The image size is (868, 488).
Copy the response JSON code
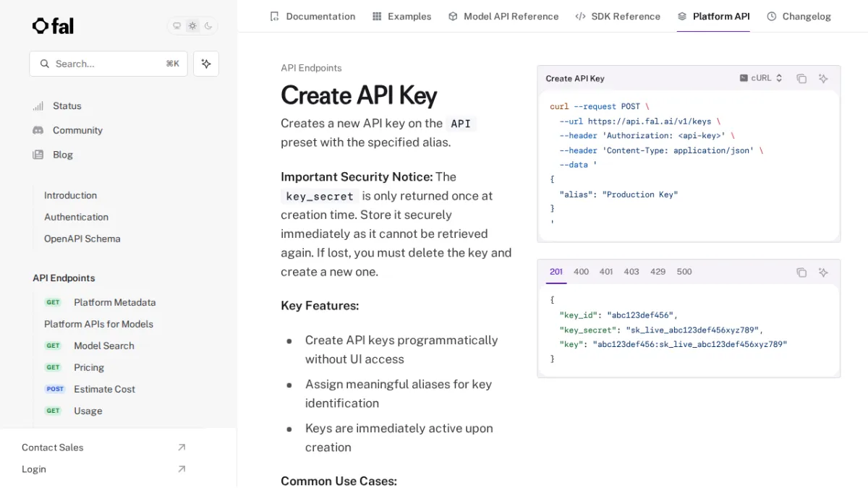click(801, 273)
